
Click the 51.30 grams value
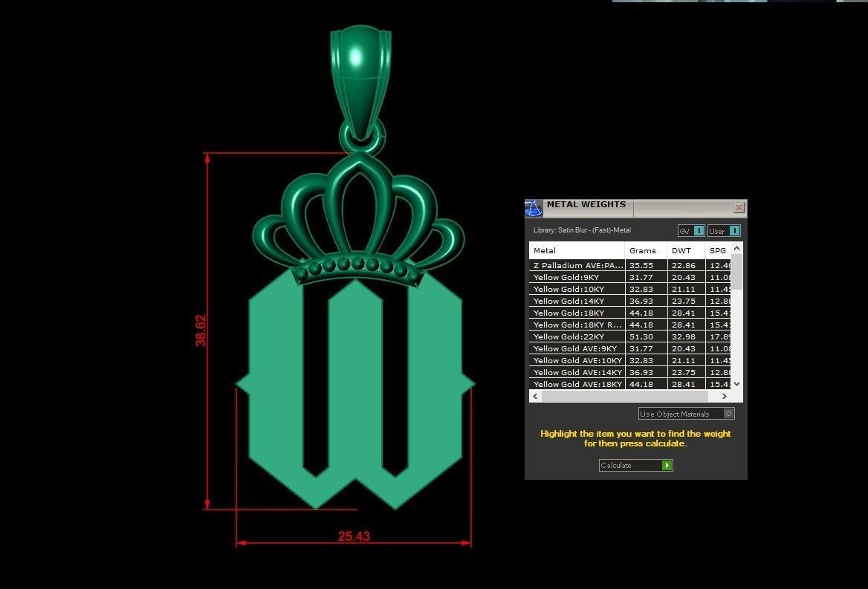pos(641,336)
